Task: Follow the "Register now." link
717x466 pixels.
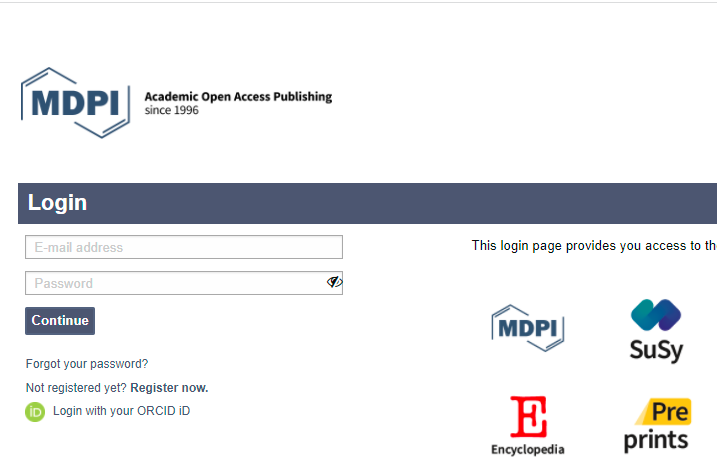Action: pos(169,388)
